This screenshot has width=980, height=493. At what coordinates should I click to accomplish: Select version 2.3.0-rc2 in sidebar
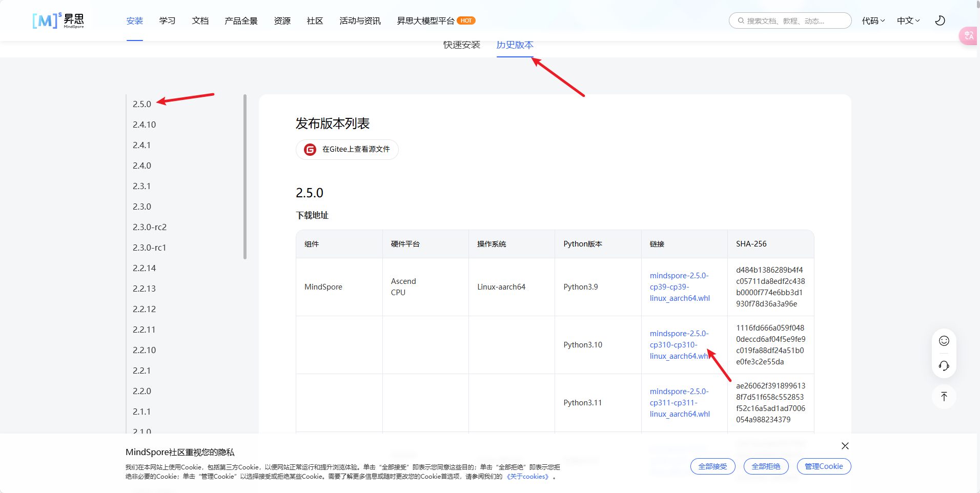150,227
